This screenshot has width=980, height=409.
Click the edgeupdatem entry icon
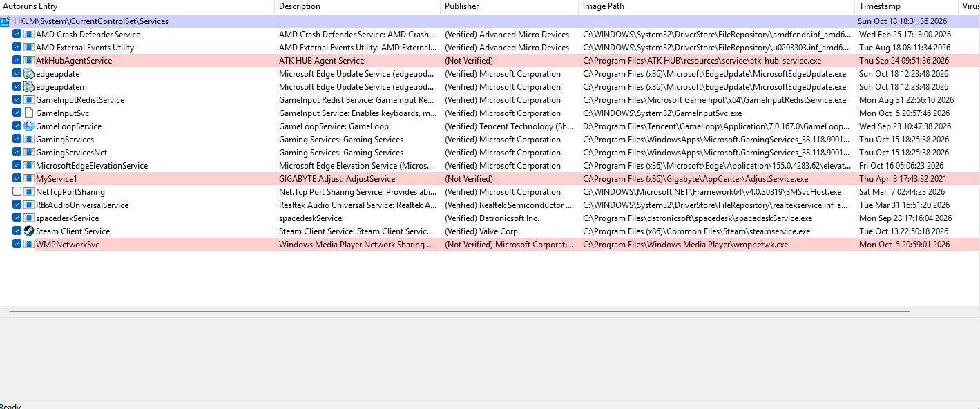[x=29, y=87]
